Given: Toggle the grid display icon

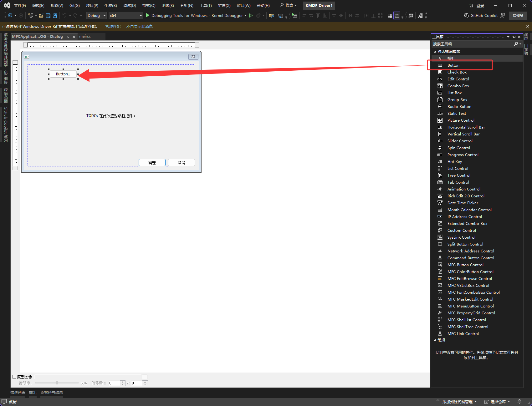Looking at the screenshot, I should pos(390,16).
